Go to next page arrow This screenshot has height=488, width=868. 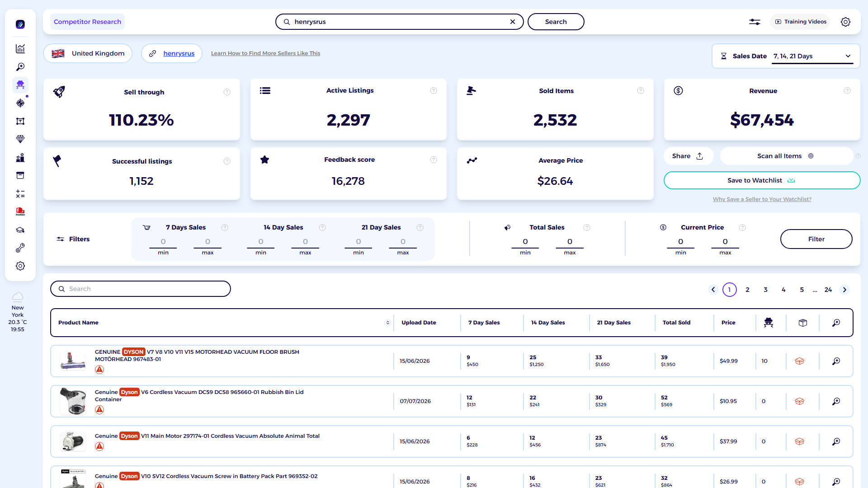tap(844, 290)
